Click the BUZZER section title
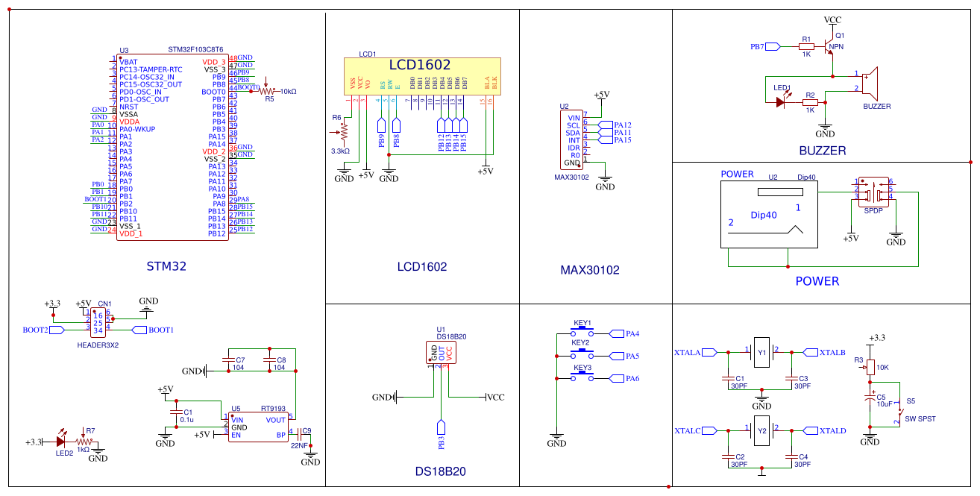The width and height of the screenshot is (980, 496). click(822, 151)
